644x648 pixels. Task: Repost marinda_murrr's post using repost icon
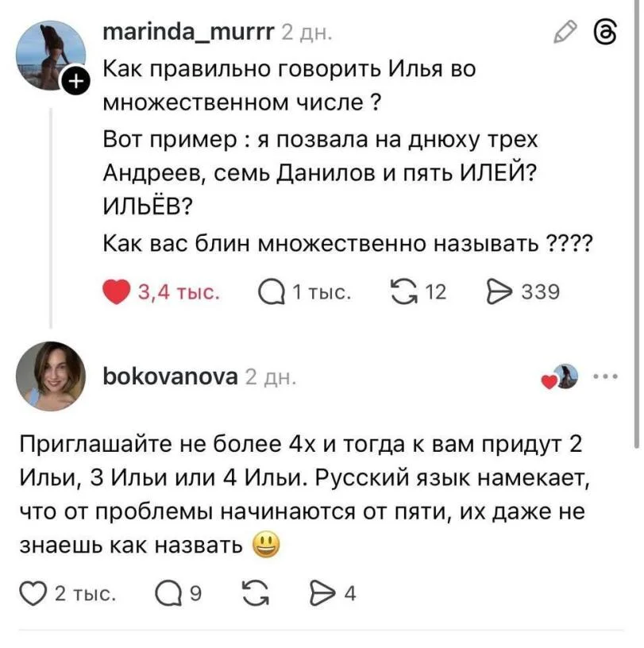point(405,291)
